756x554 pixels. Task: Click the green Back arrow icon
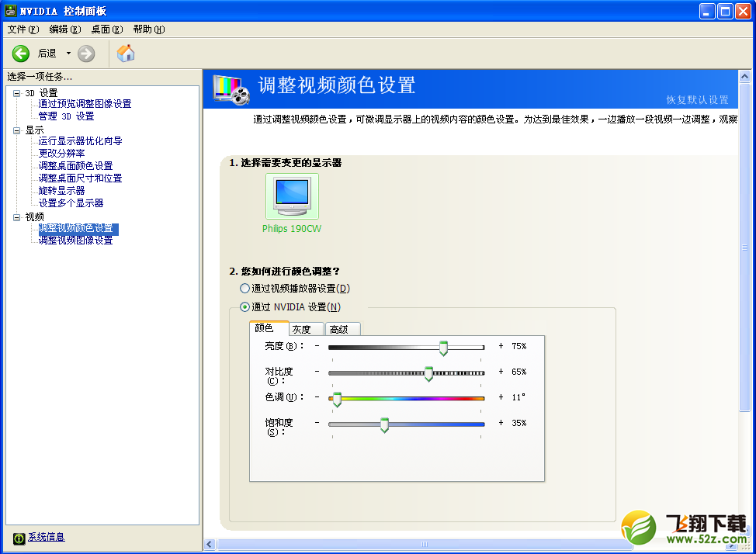point(21,54)
